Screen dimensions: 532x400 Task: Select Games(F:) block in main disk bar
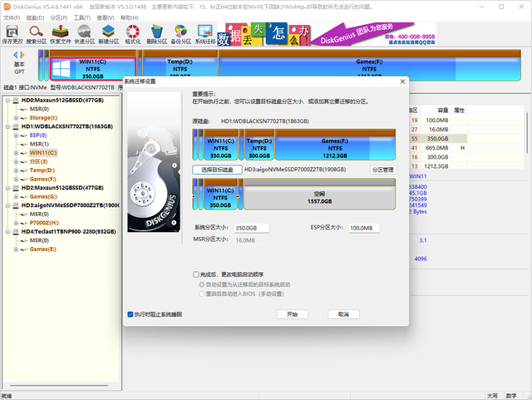point(369,65)
